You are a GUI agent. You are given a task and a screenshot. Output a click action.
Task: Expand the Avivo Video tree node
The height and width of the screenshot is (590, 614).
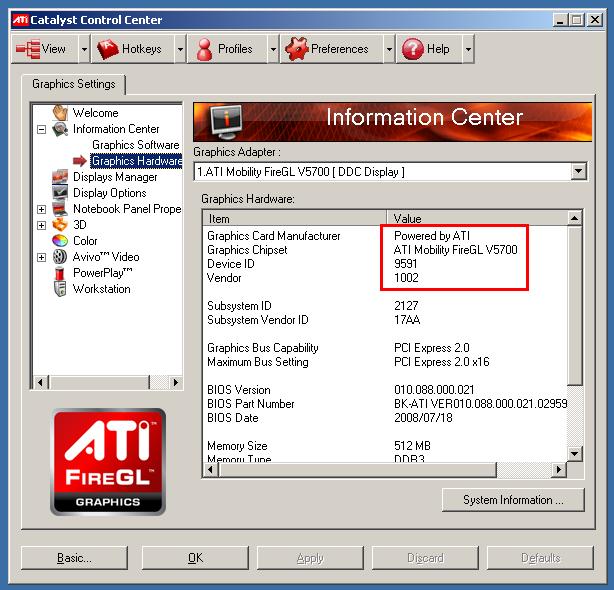41,257
